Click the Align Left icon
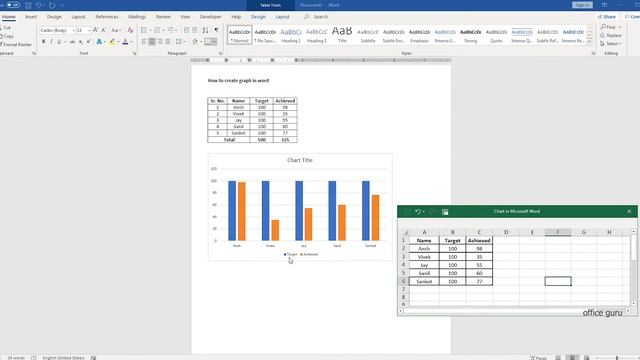The image size is (640, 360). click(x=144, y=42)
